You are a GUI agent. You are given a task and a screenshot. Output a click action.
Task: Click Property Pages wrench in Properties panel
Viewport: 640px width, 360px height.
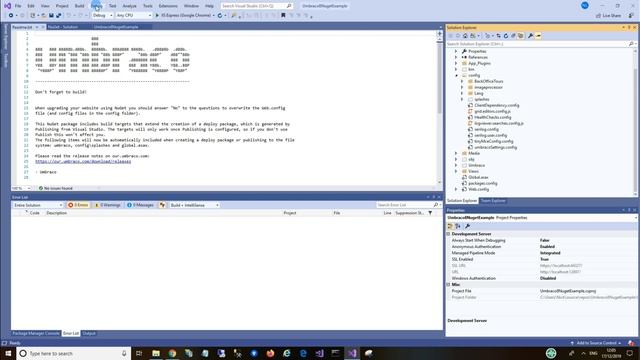(x=467, y=226)
